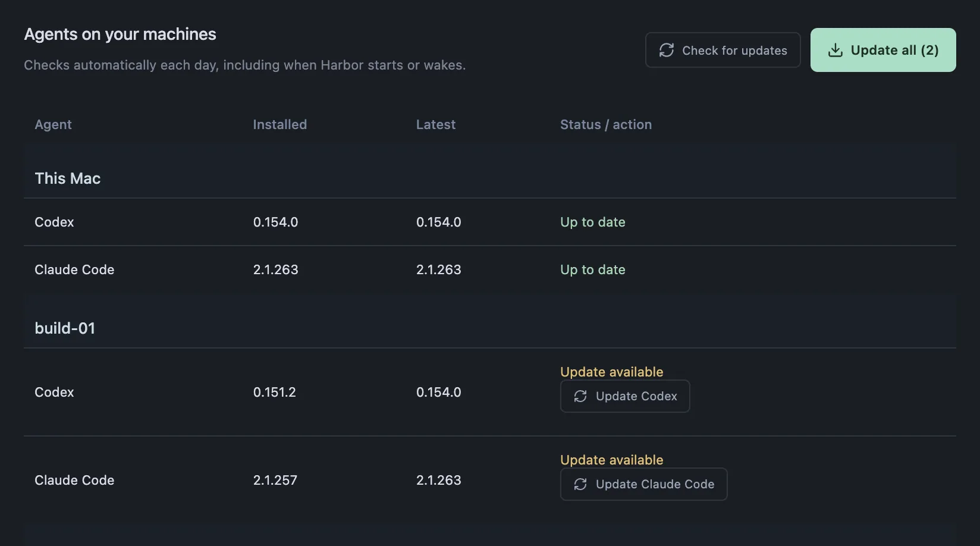This screenshot has width=980, height=546.
Task: Click Up to date status for Claude Code
Action: (593, 269)
